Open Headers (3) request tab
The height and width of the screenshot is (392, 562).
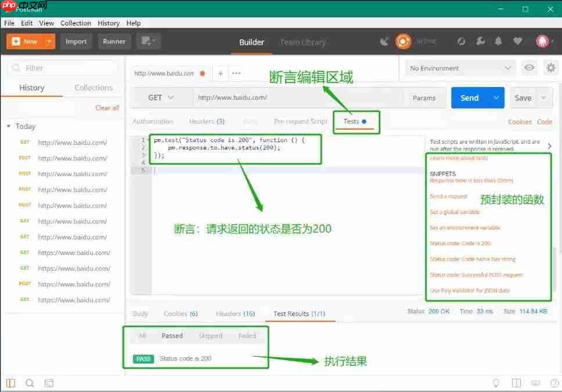tap(207, 121)
